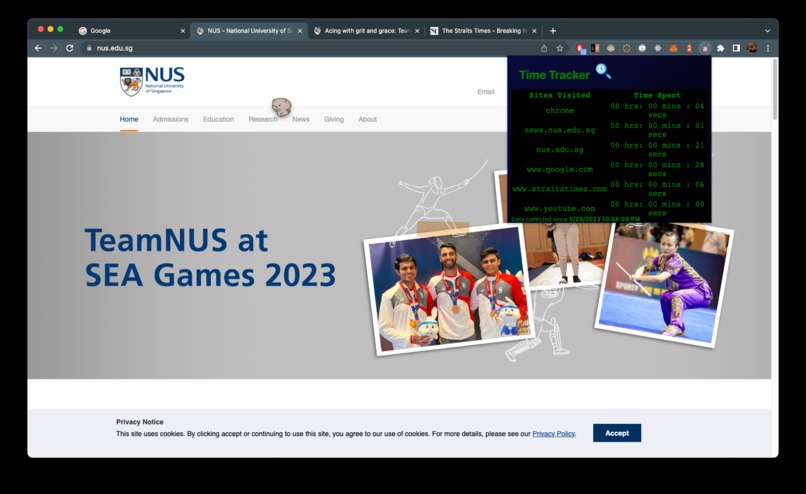Click the Time Tracker magnifier clock icon
Screen dimensions: 806x494
pos(603,71)
